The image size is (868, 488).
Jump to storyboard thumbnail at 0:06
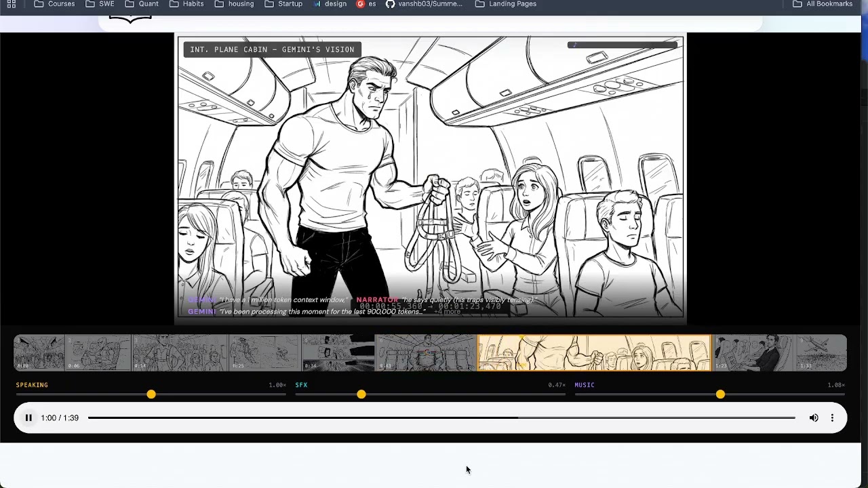point(98,352)
